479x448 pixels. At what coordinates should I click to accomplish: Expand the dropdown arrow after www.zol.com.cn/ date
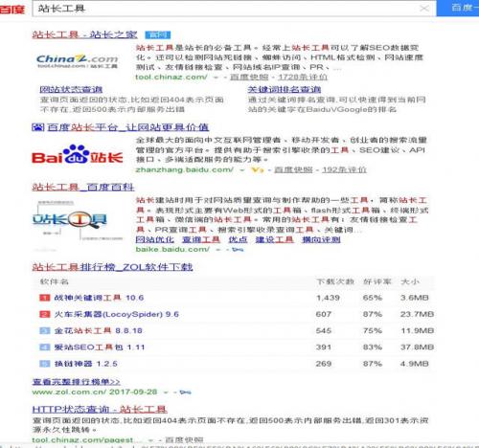point(166,392)
